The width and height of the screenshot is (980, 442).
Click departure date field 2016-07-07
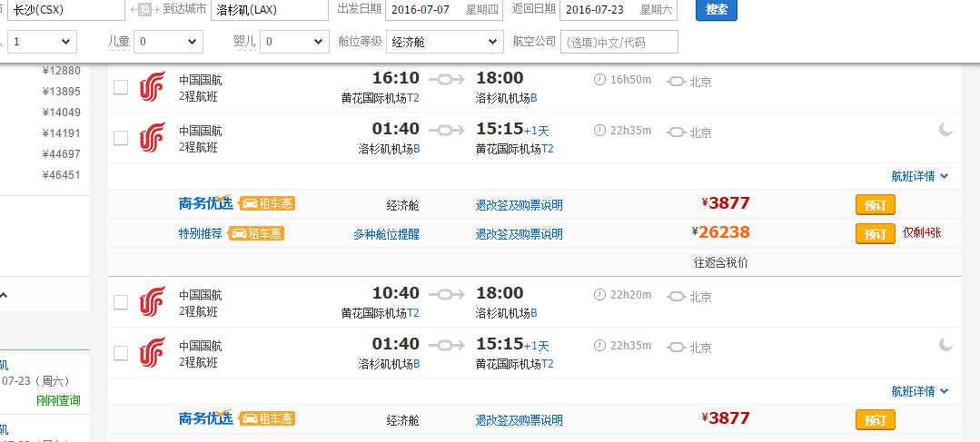[444, 10]
